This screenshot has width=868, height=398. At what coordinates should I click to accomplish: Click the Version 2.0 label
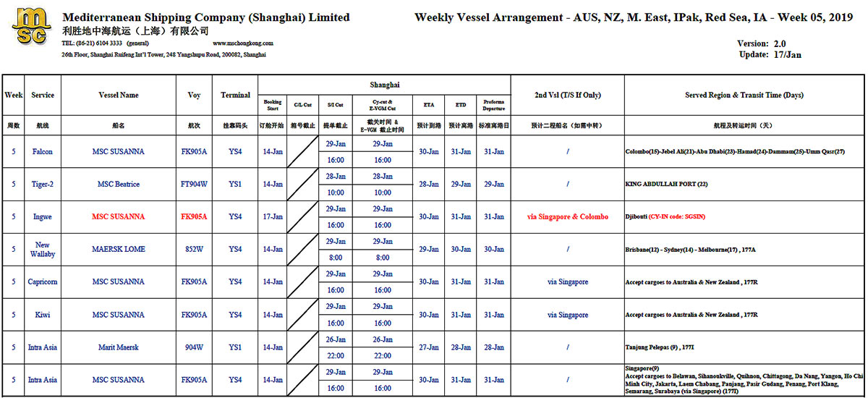(x=760, y=44)
